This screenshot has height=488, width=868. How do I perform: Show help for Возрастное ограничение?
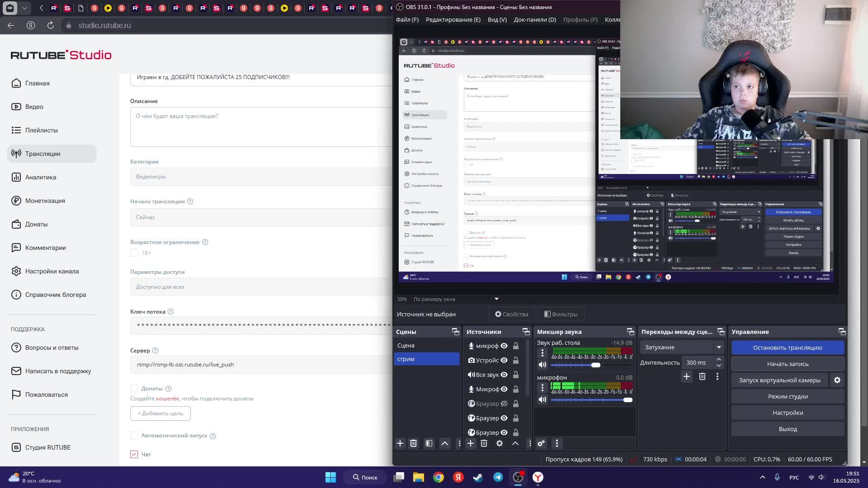[205, 242]
